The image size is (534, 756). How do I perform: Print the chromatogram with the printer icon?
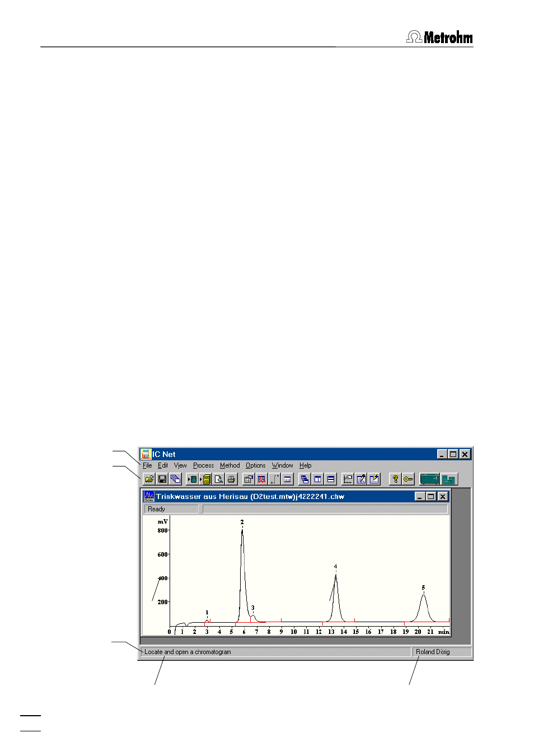[x=231, y=479]
